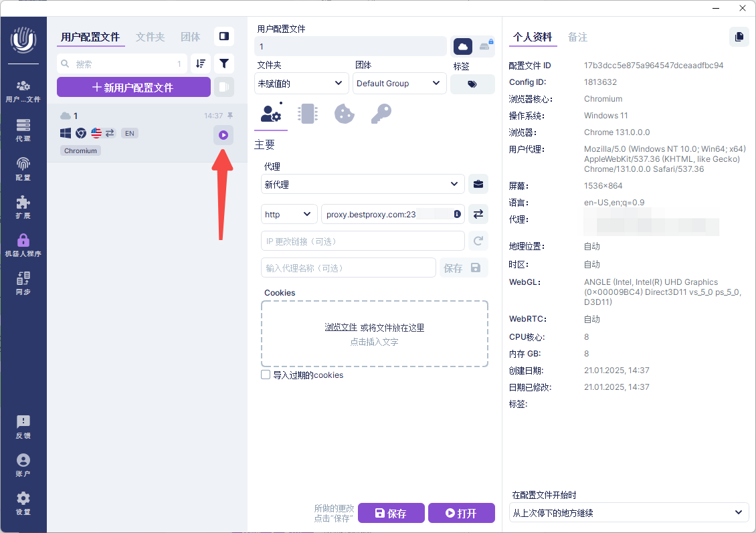This screenshot has width=756, height=533.
Task: Click the tags button icon
Action: 472,84
